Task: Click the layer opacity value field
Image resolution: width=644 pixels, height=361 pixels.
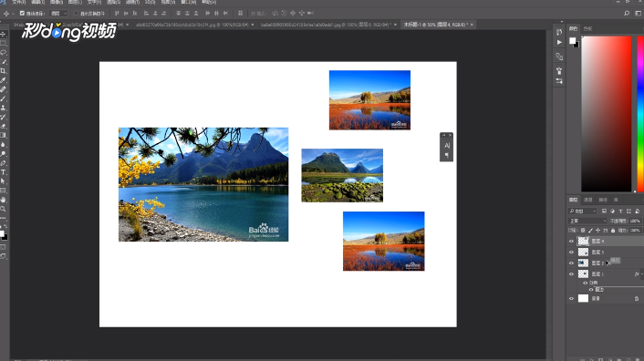Action: click(635, 221)
